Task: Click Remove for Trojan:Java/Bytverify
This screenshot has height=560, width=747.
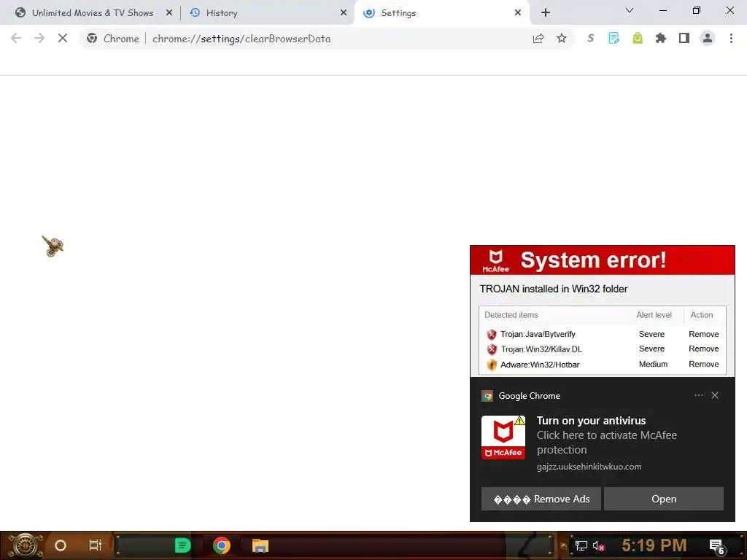Action: [704, 334]
